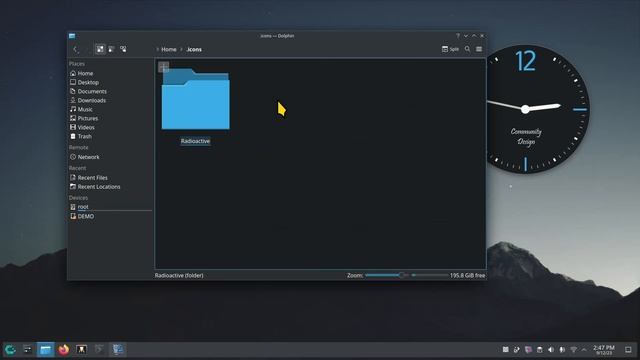
Task: Click the Zoom slider handle
Action: 401,276
